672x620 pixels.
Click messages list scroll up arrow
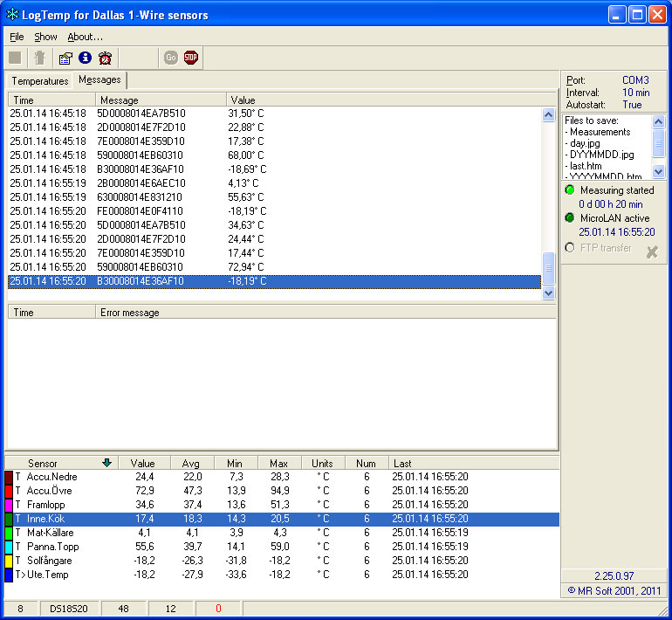click(548, 115)
